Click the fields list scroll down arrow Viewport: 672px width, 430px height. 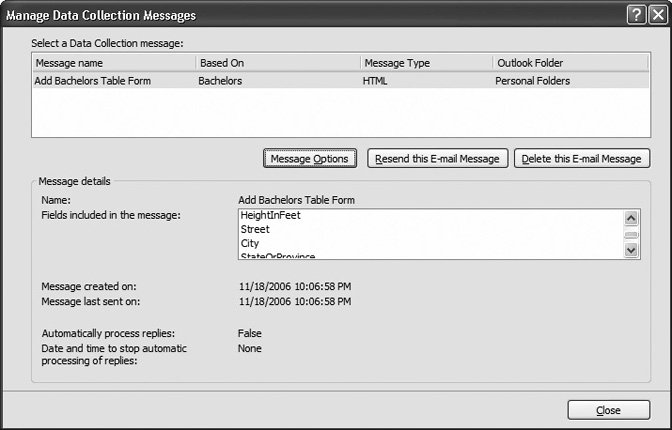(631, 251)
